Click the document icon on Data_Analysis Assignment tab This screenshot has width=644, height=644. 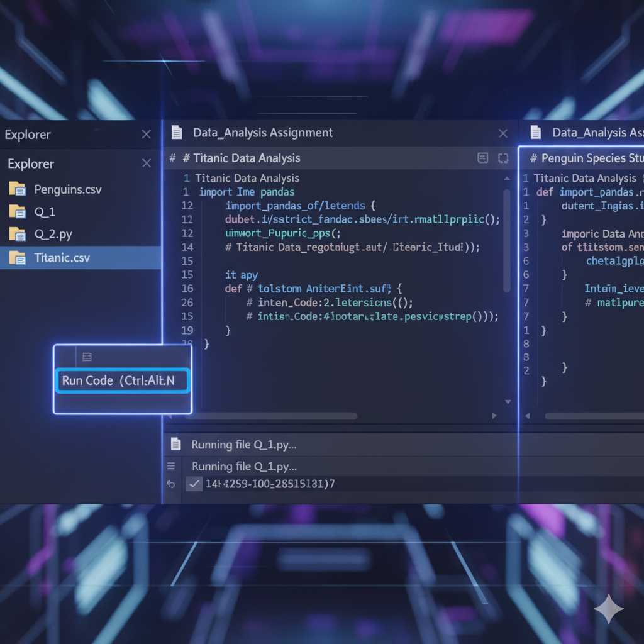tap(177, 133)
